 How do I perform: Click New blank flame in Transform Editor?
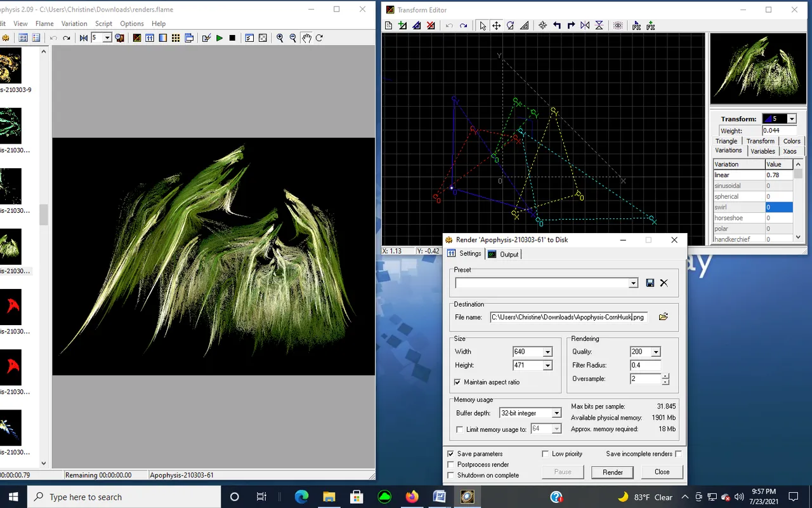pos(389,25)
